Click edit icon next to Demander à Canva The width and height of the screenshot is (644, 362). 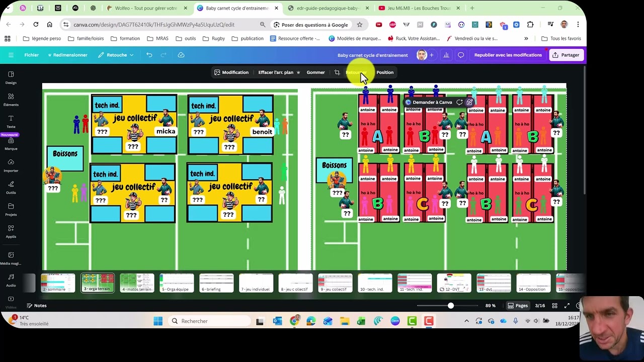(x=469, y=102)
